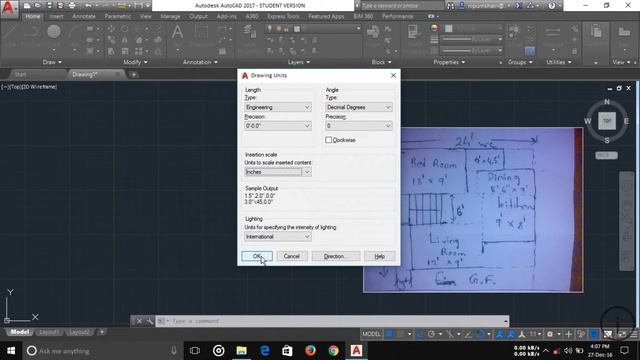This screenshot has height=360, width=640.
Task: Toggle Snap mode in status bar
Action: [400, 334]
